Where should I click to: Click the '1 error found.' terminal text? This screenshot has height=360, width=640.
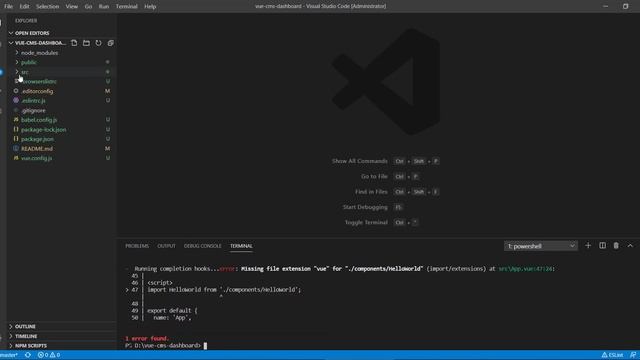point(147,338)
